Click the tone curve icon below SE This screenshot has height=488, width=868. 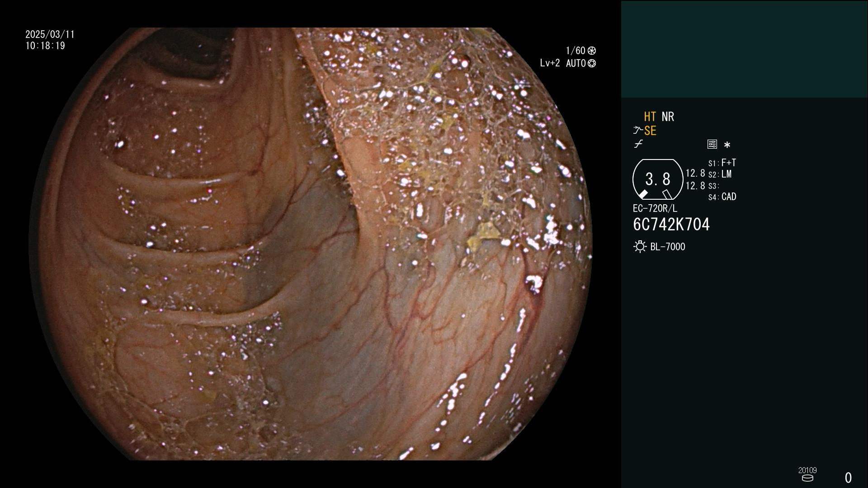(x=638, y=144)
